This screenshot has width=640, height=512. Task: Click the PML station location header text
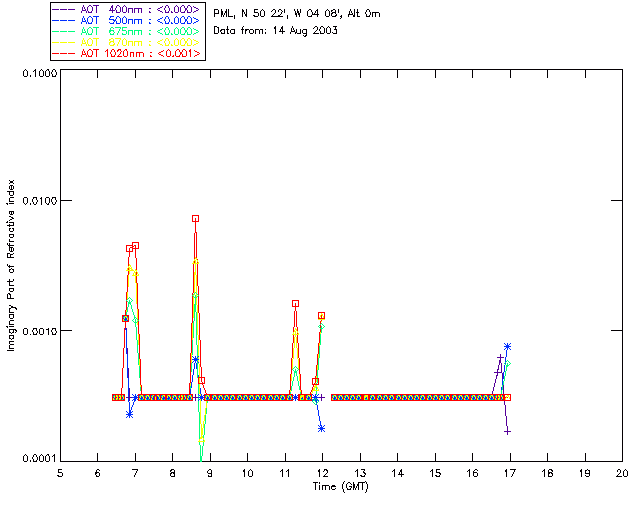(x=297, y=14)
